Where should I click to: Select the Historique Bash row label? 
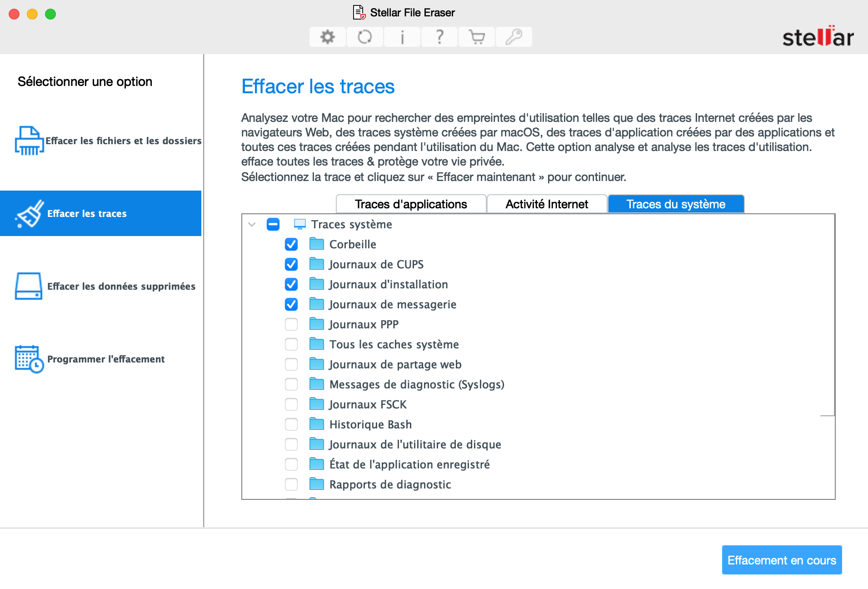370,424
